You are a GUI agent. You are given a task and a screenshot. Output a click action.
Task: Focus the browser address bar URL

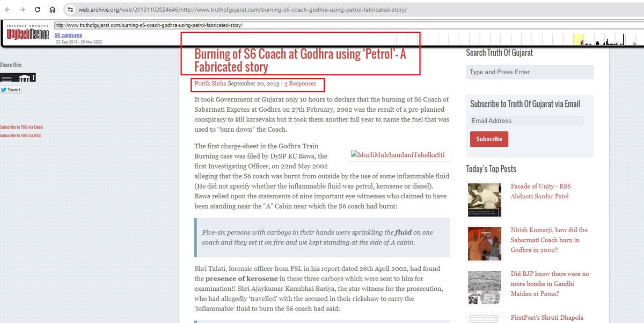pyautogui.click(x=243, y=10)
